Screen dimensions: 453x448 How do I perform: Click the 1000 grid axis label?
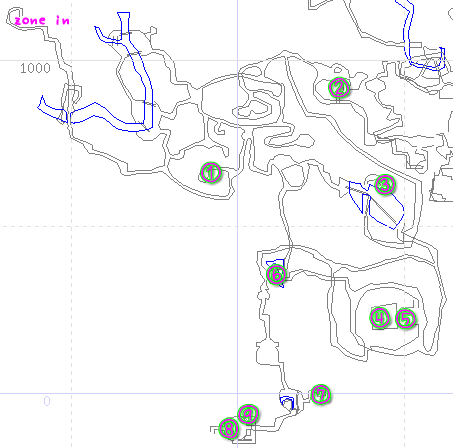[35, 68]
